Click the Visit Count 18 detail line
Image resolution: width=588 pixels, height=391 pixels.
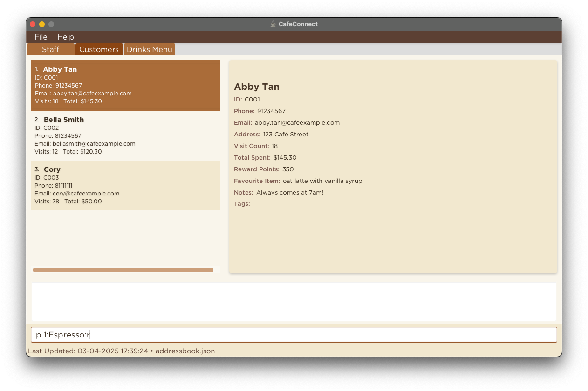point(256,146)
